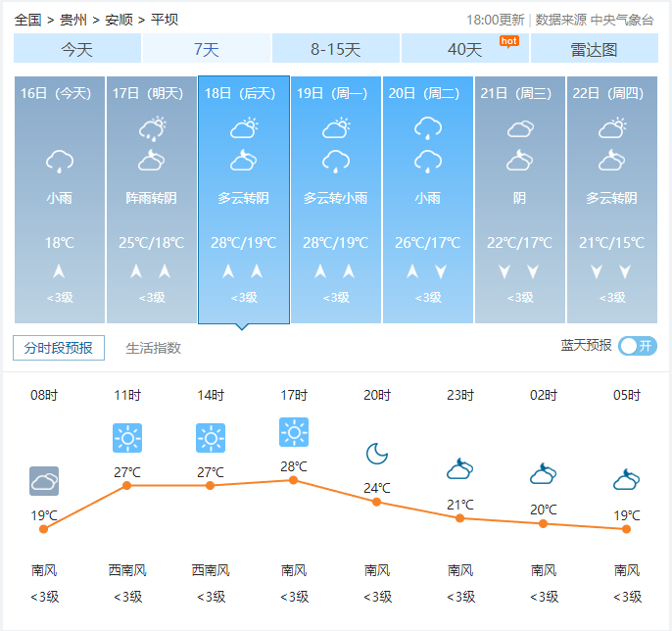Click the overcast icon for 21日 daytime

(520, 128)
